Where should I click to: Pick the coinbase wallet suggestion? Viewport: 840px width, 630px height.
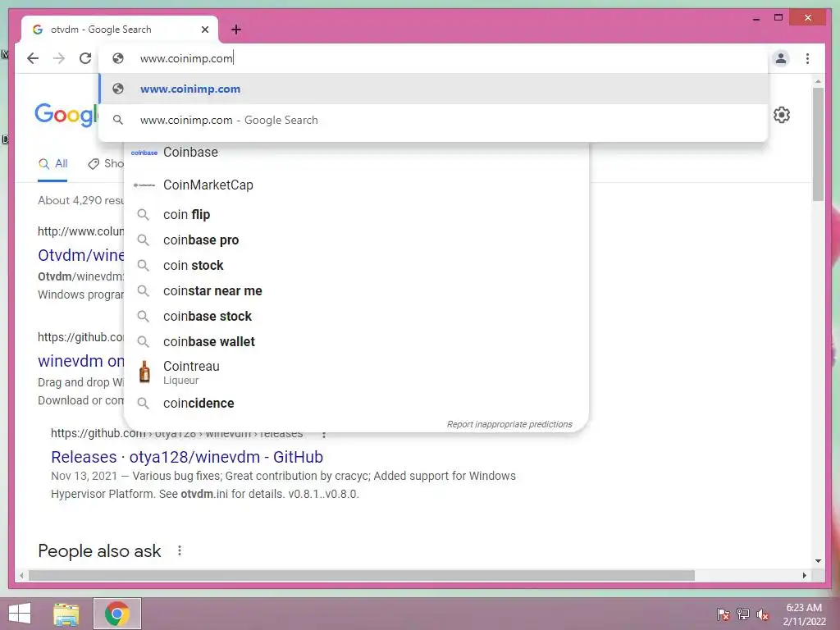(x=356, y=342)
